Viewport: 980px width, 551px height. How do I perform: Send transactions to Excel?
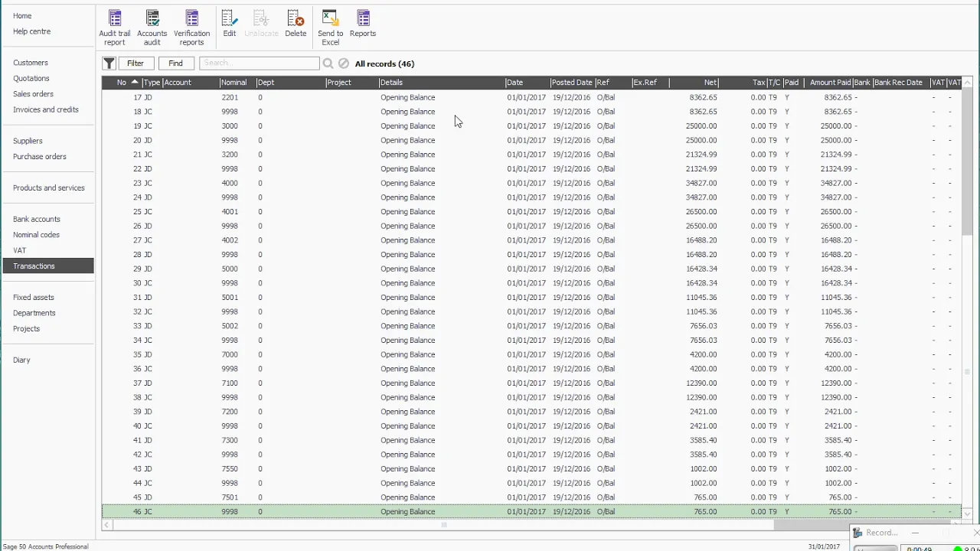click(330, 28)
